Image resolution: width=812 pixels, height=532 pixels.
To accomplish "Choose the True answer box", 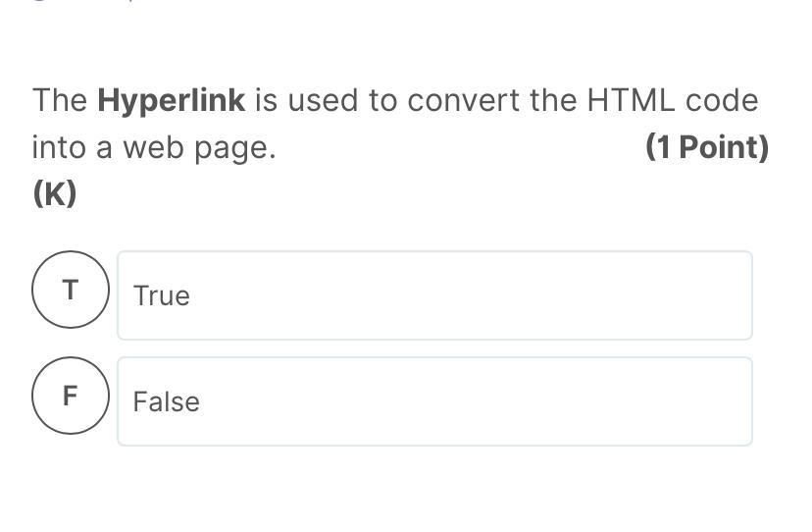I will tap(434, 295).
